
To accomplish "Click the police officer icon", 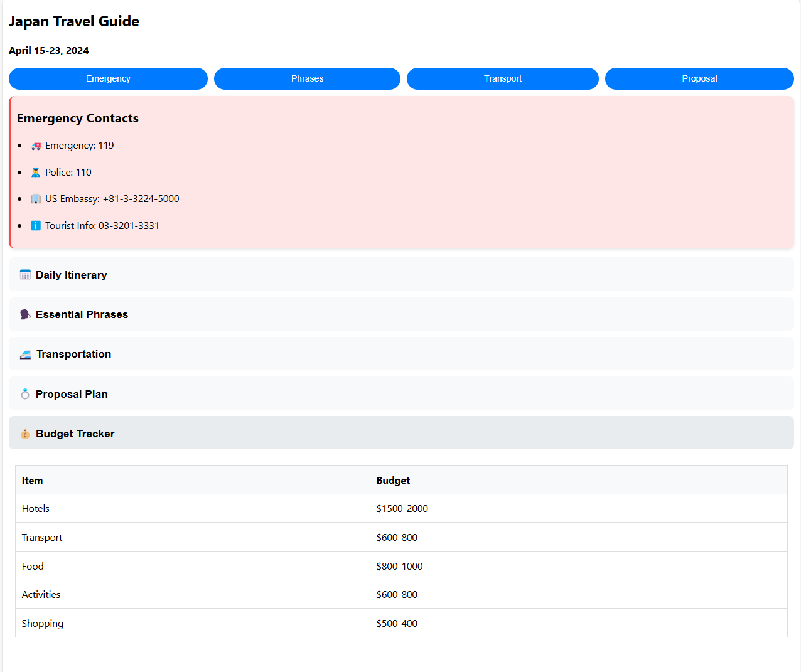I will pyautogui.click(x=36, y=173).
